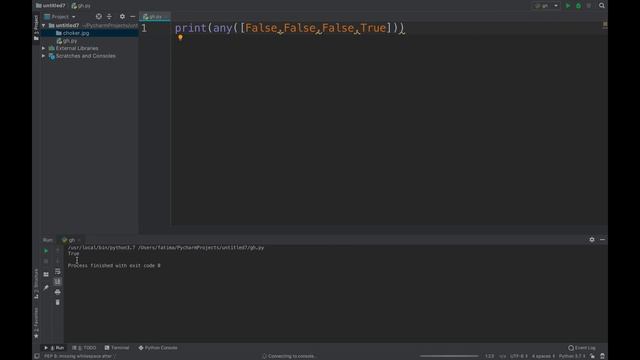Hide the Project panel with minus icon
Viewport: 640px width, 360px height.
[x=133, y=16]
